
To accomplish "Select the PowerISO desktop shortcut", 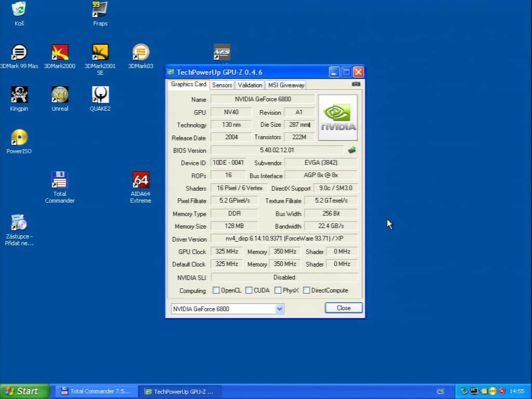I will [x=19, y=137].
